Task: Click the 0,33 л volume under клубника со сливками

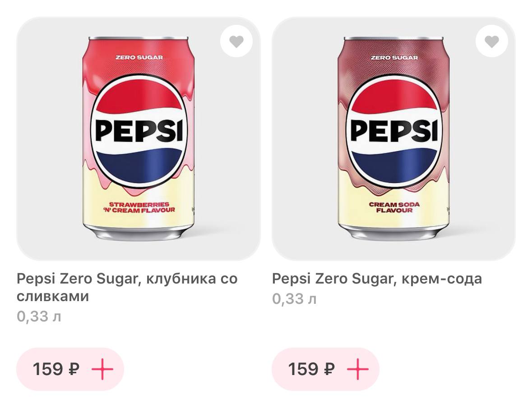Action: coord(39,316)
